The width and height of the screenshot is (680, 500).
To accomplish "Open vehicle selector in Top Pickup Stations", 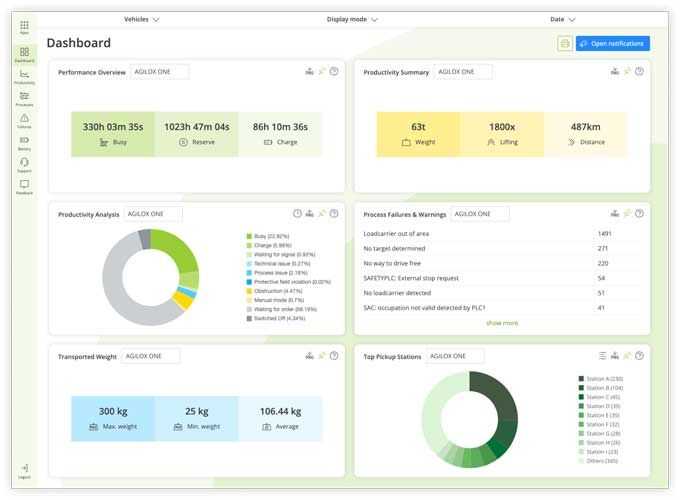I will pos(455,356).
